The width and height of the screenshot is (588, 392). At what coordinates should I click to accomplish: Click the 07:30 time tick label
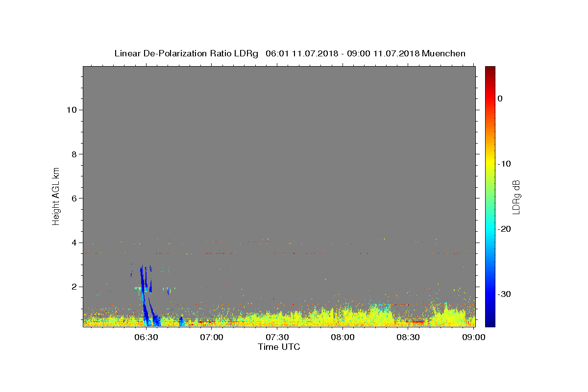(x=278, y=337)
